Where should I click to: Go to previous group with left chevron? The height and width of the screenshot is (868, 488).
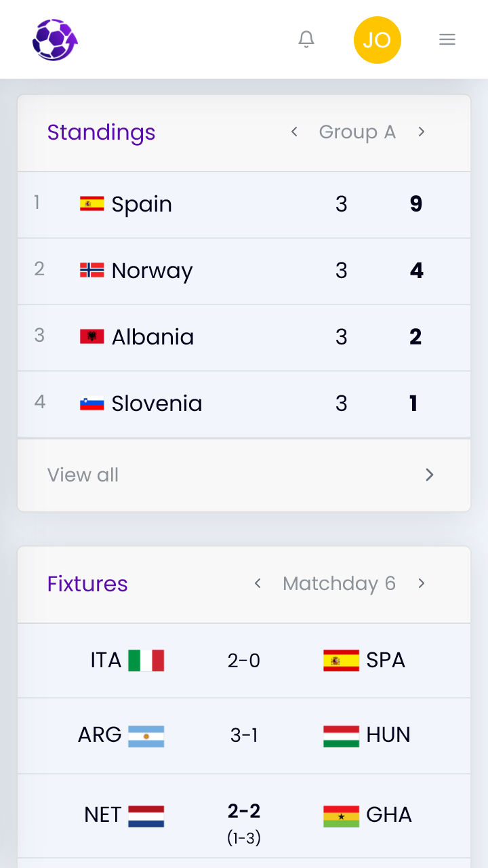coord(294,132)
